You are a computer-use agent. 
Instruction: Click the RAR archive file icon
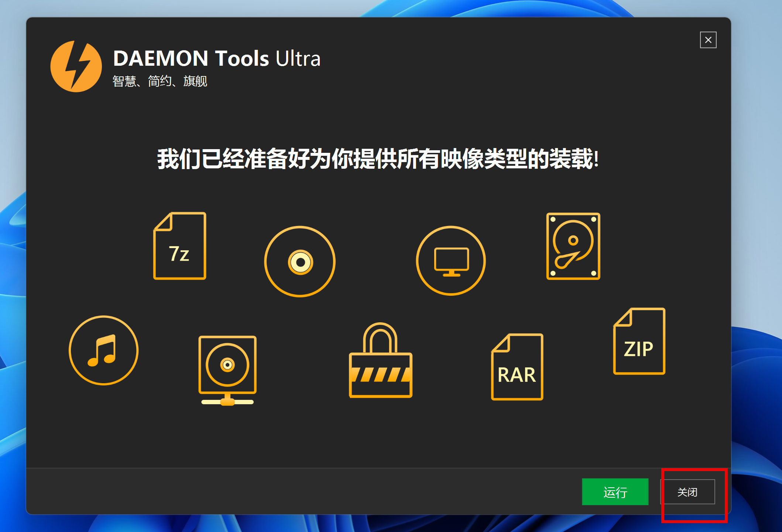coord(517,367)
